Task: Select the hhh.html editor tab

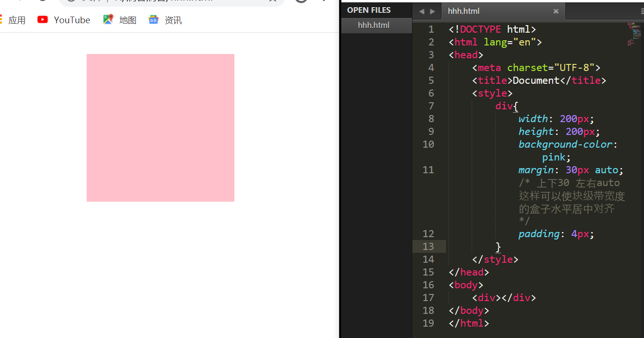Action: pyautogui.click(x=503, y=11)
